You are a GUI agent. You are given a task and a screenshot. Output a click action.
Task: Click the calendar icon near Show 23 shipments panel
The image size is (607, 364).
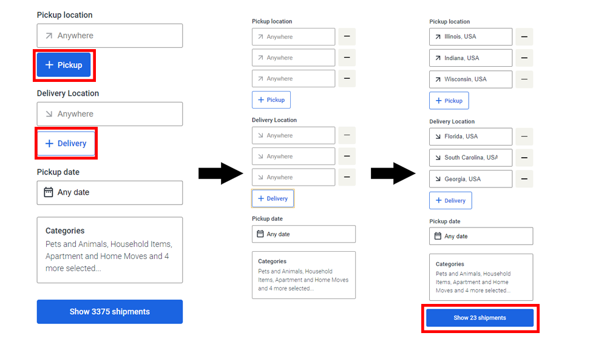pos(439,236)
